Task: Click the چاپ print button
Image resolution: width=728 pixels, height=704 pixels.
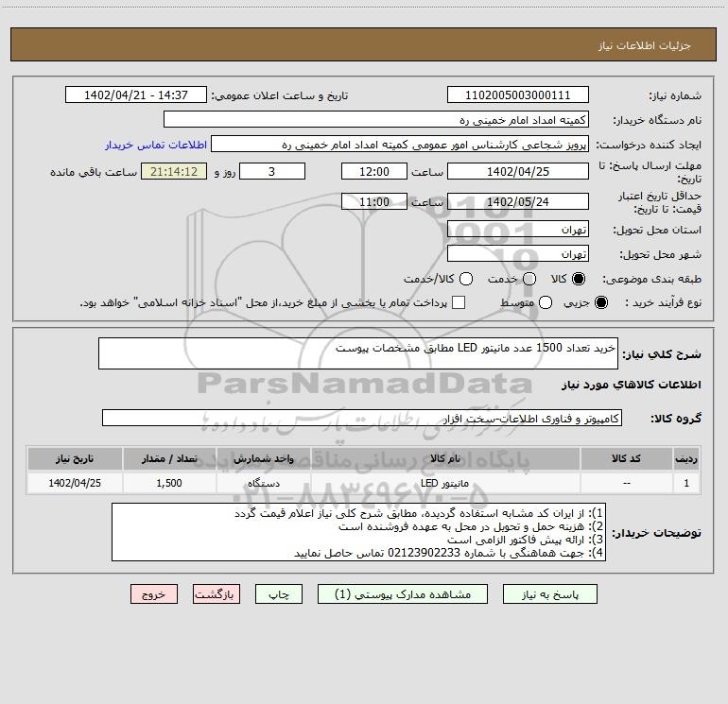Action: (x=279, y=594)
